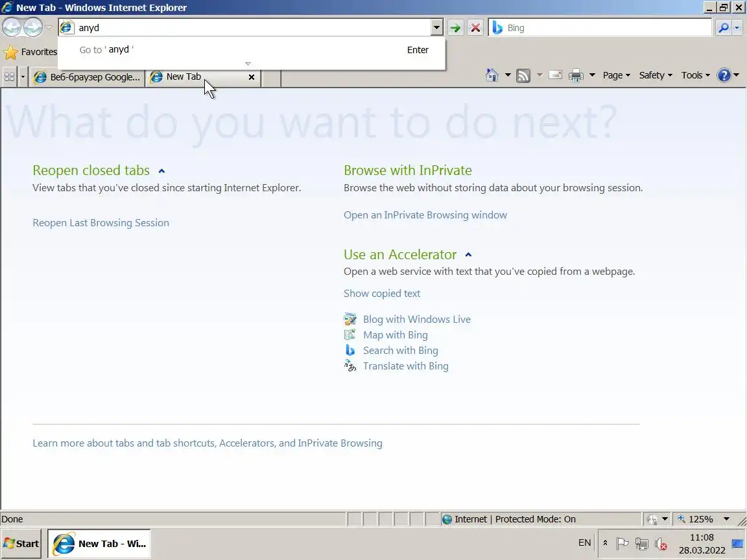
Task: Open the Safety menu
Action: [656, 75]
